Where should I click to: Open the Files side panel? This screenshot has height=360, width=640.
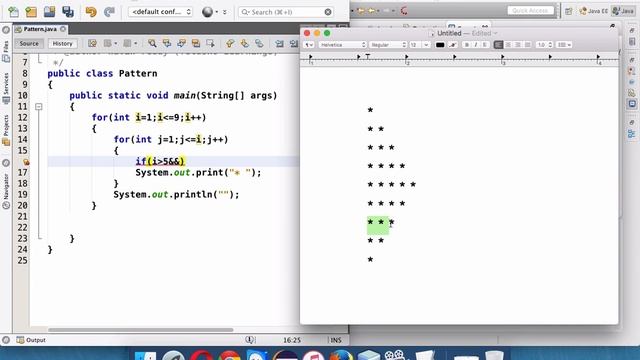(x=6, y=51)
